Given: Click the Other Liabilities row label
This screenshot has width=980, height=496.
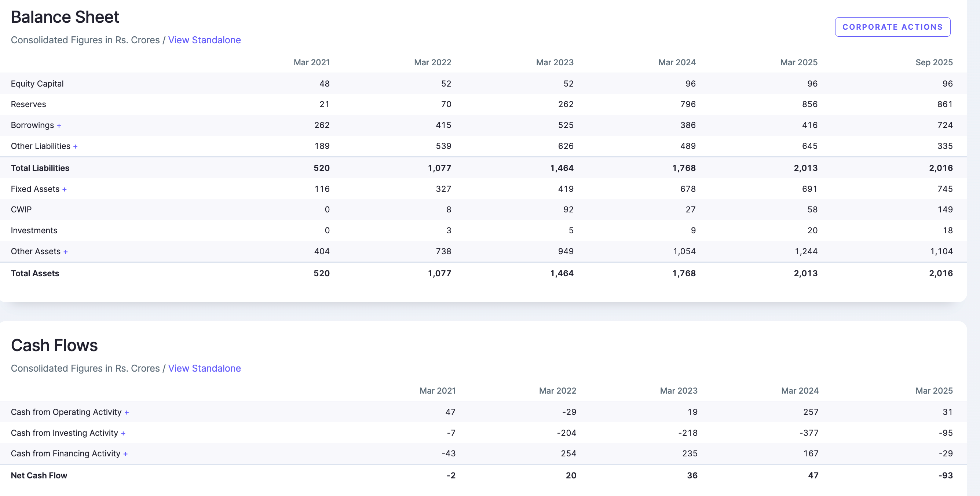Looking at the screenshot, I should (40, 146).
